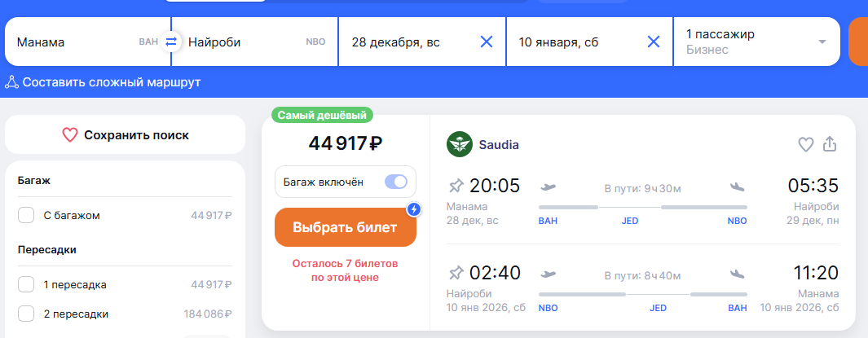Viewport: 868px width, 338px height.
Task: Click the Манама origin input field
Action: (x=73, y=42)
